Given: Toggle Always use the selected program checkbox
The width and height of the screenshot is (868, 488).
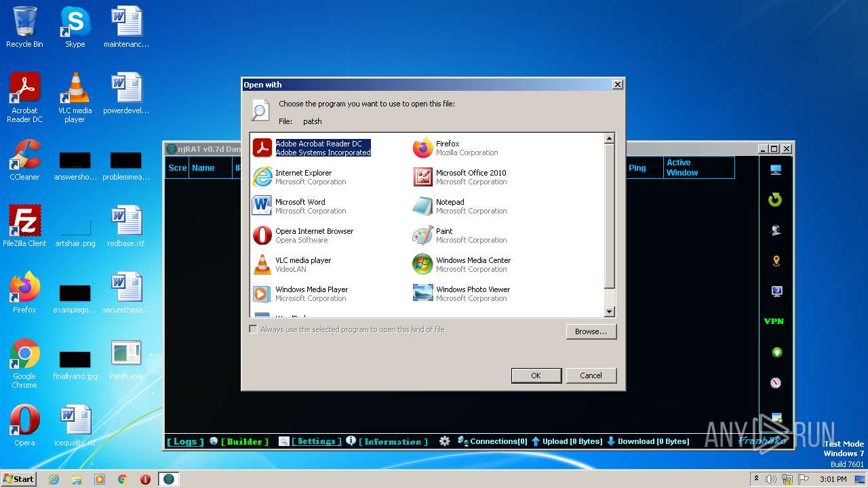Looking at the screenshot, I should [x=253, y=329].
